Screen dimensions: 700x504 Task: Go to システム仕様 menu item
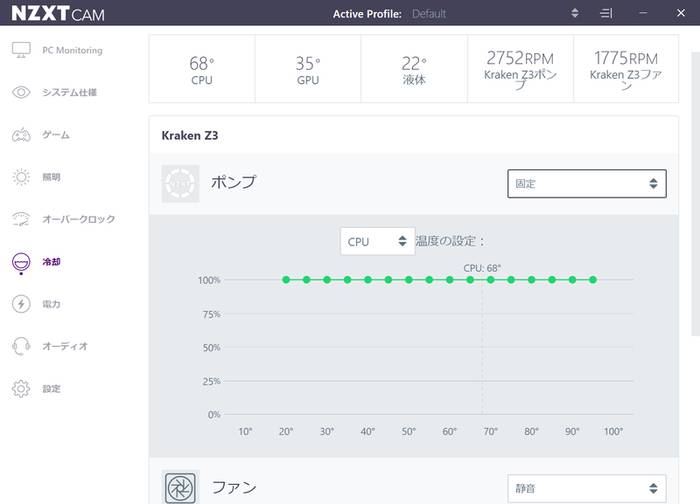(x=70, y=92)
